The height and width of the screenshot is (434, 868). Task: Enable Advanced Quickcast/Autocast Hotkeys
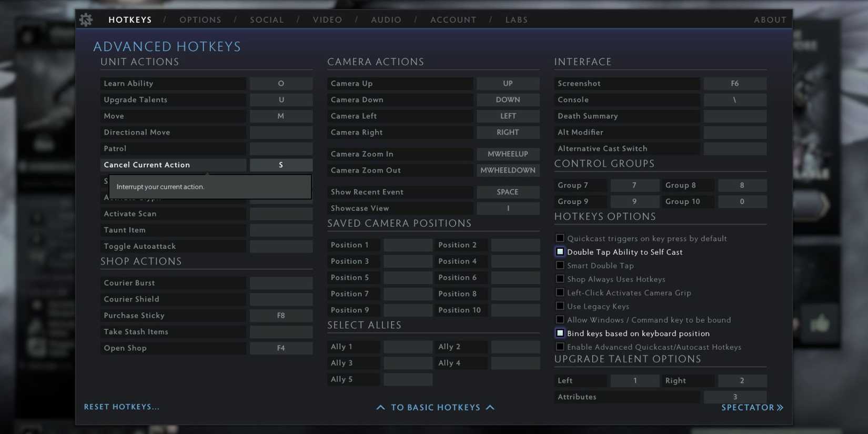pyautogui.click(x=560, y=347)
